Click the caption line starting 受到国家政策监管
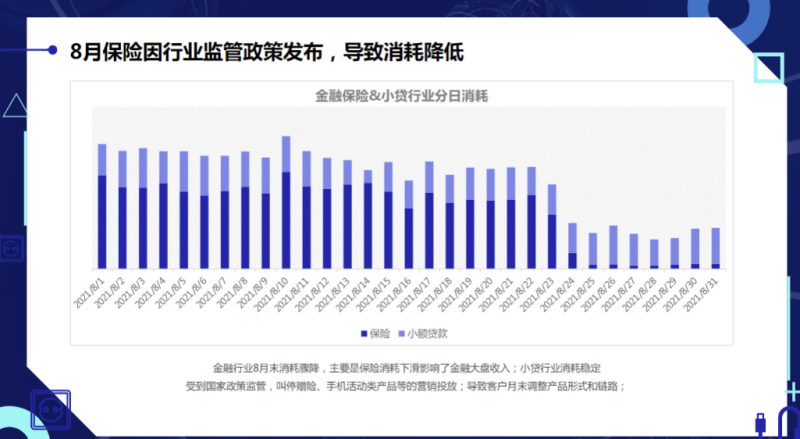800x439 pixels. [x=406, y=386]
